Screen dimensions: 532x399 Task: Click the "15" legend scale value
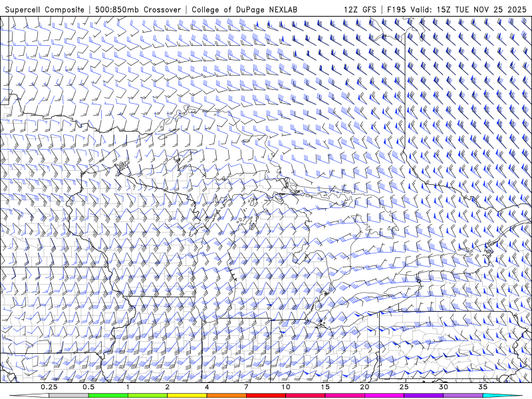[x=325, y=387]
